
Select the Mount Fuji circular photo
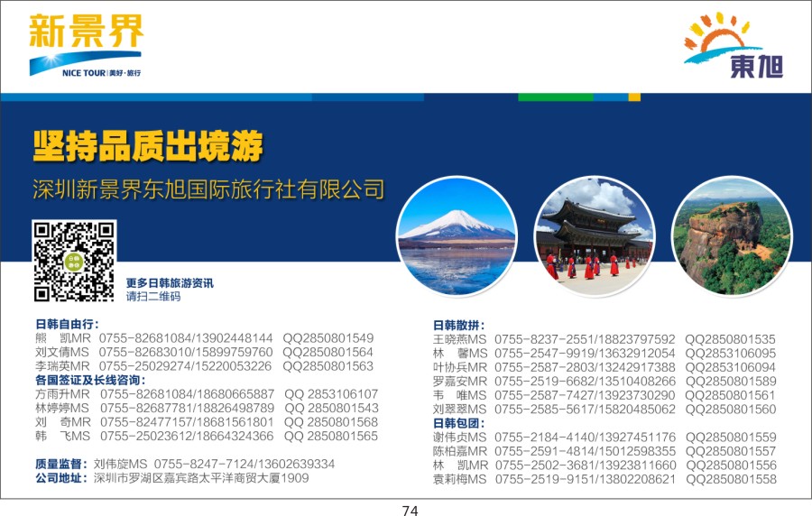click(x=457, y=236)
